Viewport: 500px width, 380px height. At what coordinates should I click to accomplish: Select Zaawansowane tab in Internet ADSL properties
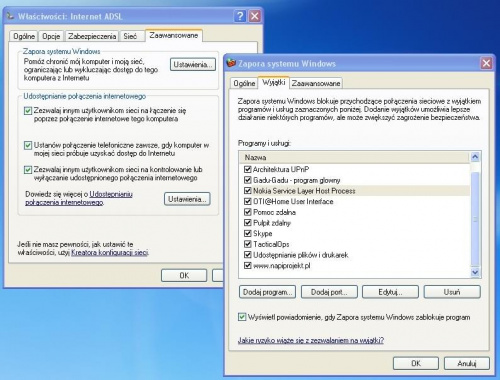click(x=174, y=35)
